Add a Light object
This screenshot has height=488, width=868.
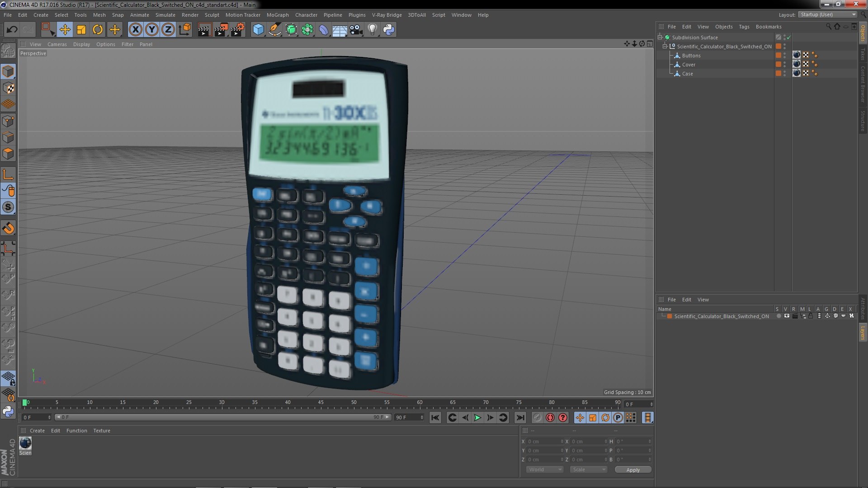pos(372,30)
